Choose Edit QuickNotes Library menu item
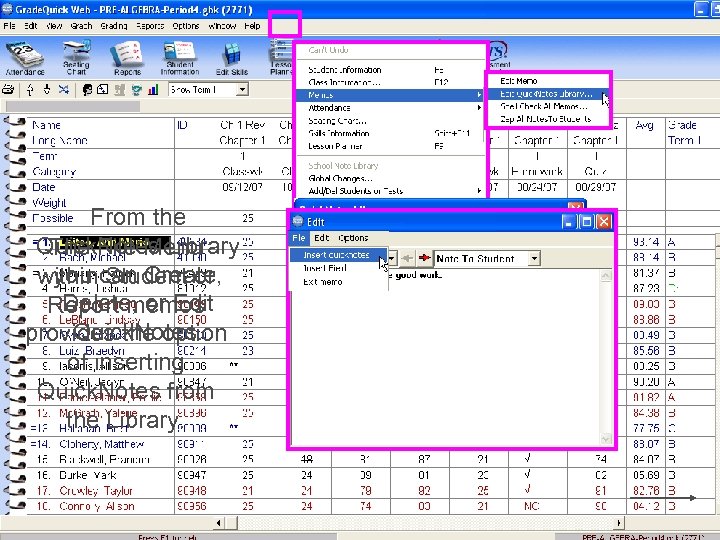The width and height of the screenshot is (720, 540). [546, 94]
